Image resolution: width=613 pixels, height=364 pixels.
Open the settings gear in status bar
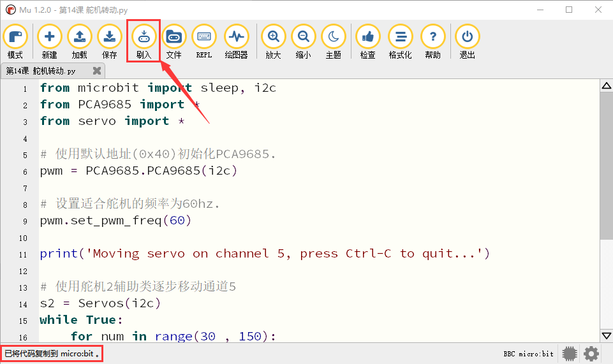591,354
